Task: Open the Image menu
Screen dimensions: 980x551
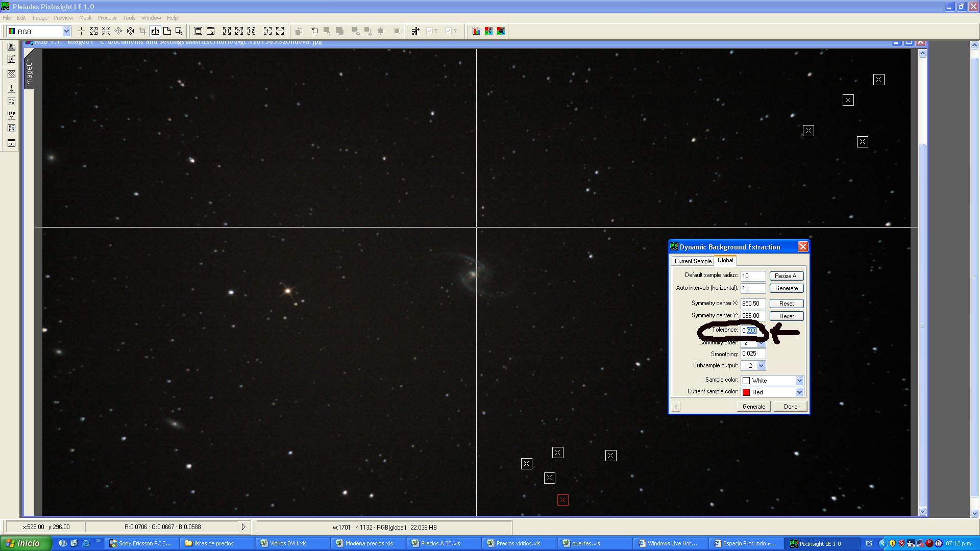Action: [40, 18]
